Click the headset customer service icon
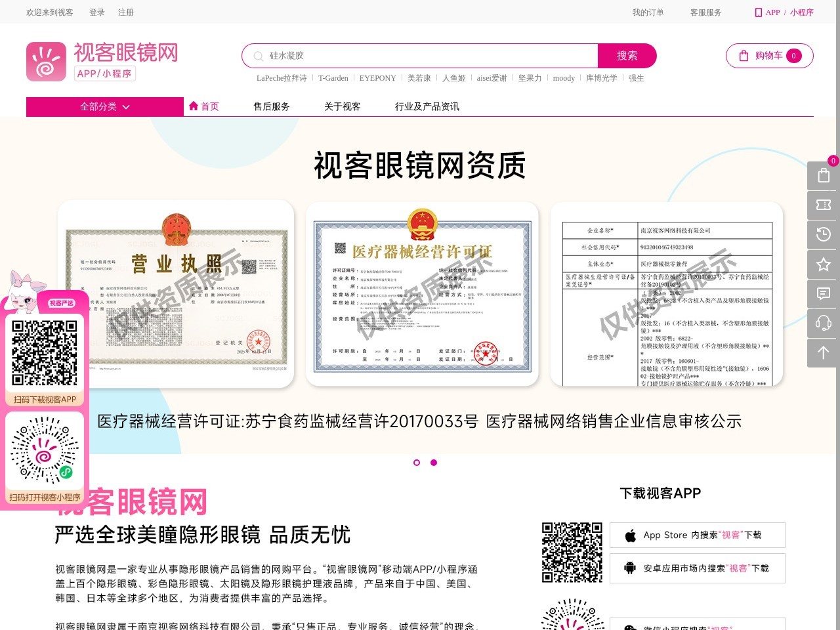 pyautogui.click(x=824, y=323)
